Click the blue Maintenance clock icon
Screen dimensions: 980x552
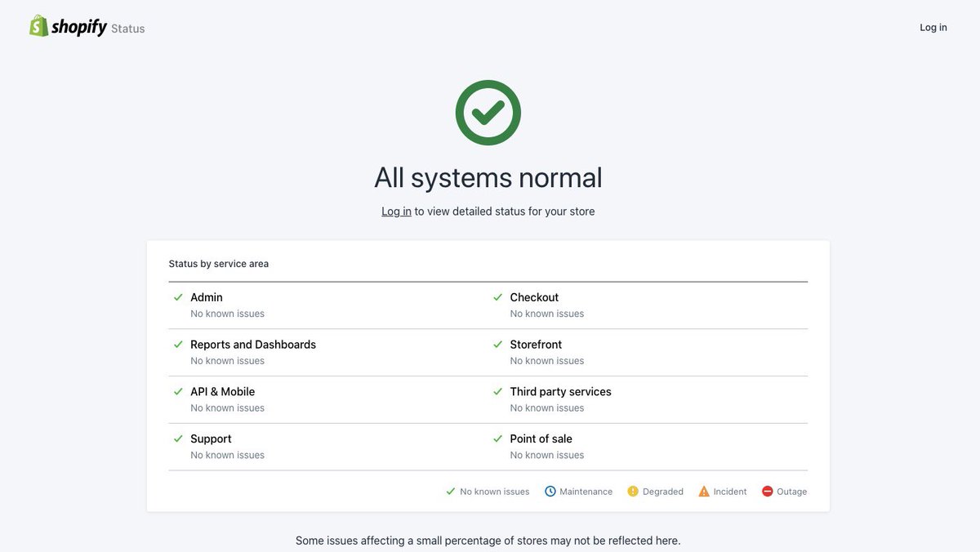550,492
